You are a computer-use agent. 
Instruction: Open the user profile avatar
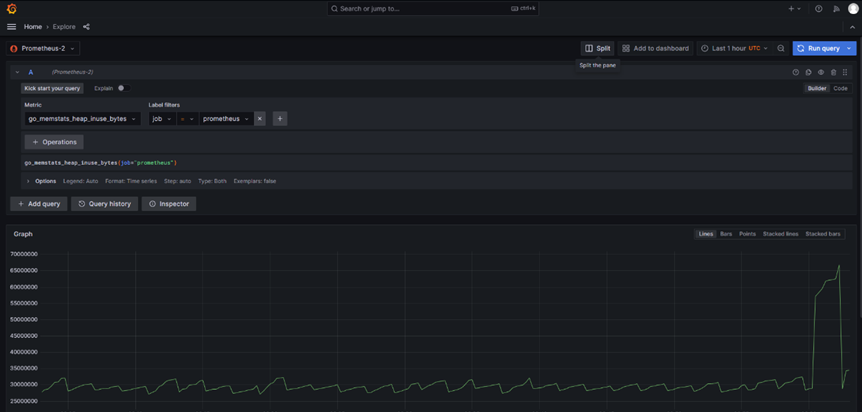click(853, 9)
